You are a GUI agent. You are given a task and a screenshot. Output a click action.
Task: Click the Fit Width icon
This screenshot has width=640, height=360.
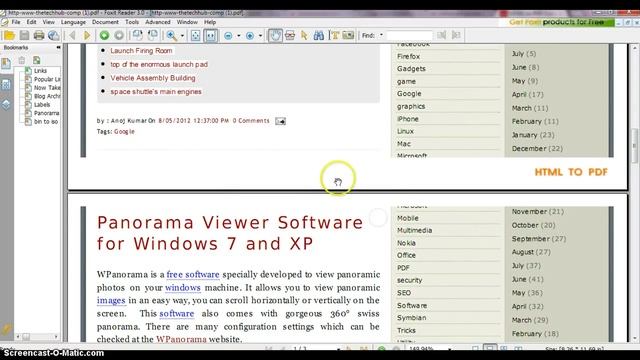click(x=211, y=36)
